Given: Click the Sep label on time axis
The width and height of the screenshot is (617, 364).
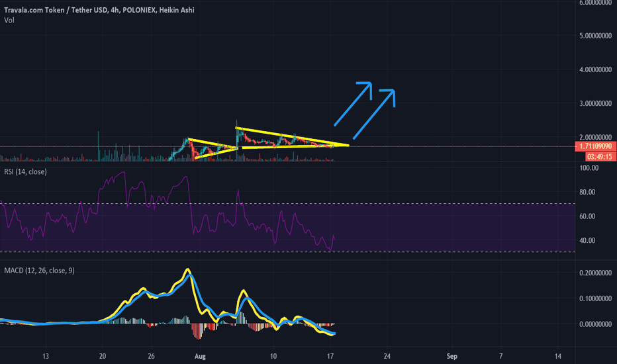Looking at the screenshot, I should [451, 356].
